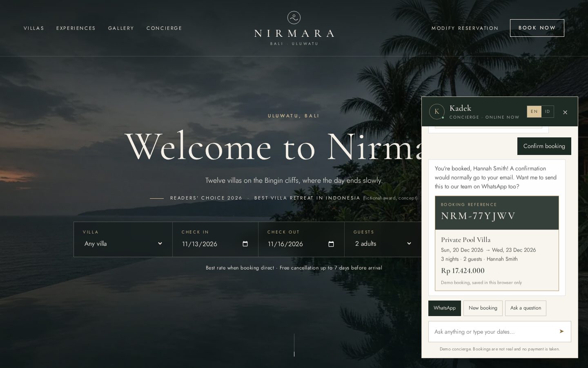Click the Nirmara wave logo emblem

pyautogui.click(x=294, y=18)
